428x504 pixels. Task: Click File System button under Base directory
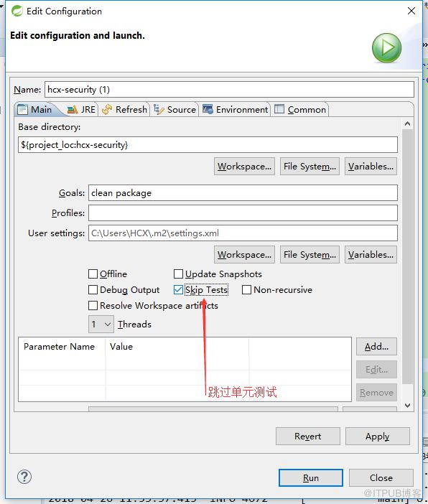tap(310, 166)
